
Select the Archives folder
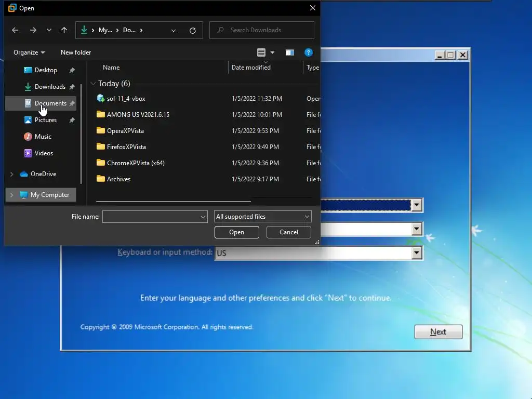(x=118, y=179)
